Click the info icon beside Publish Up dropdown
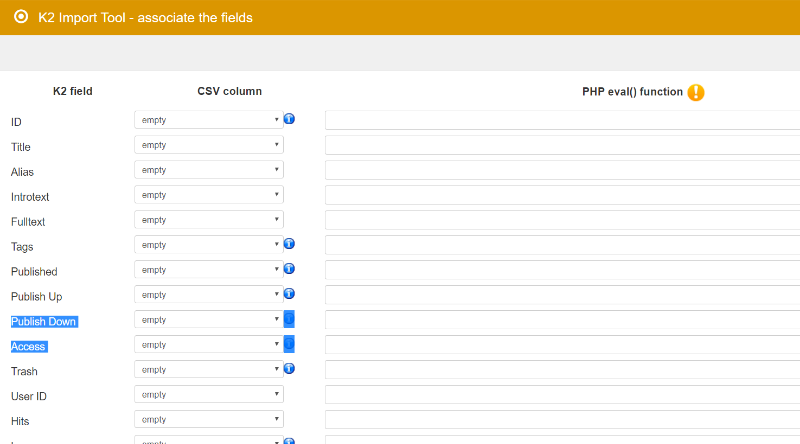 (289, 294)
